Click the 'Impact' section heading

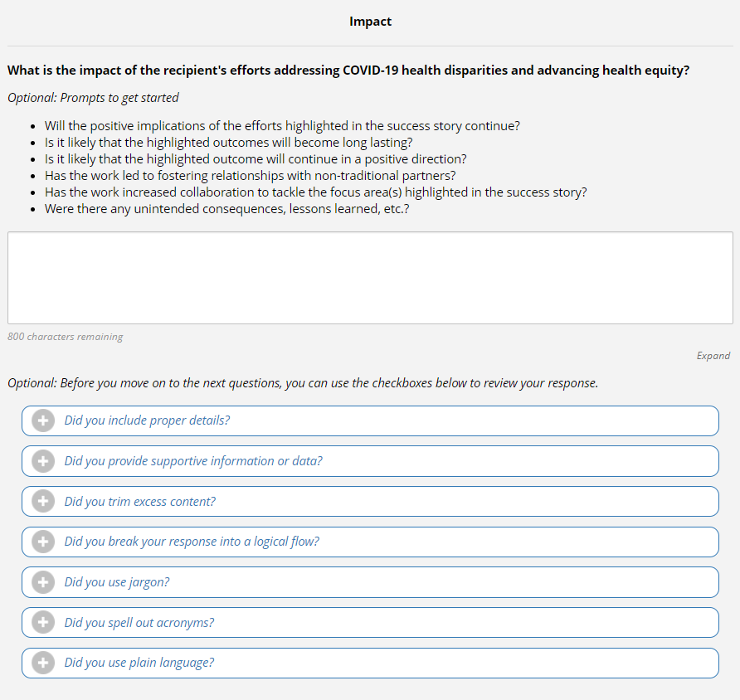point(370,22)
